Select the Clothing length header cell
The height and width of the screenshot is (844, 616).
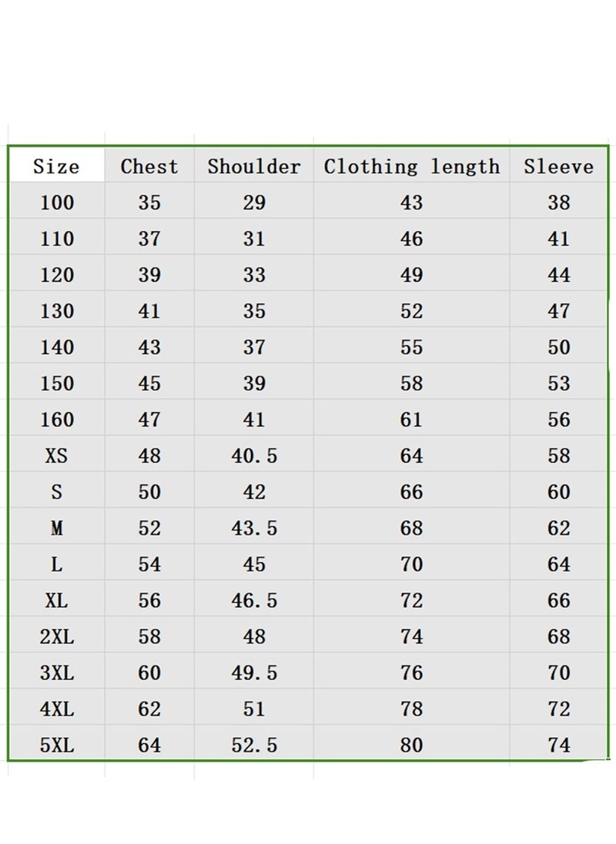pyautogui.click(x=411, y=165)
